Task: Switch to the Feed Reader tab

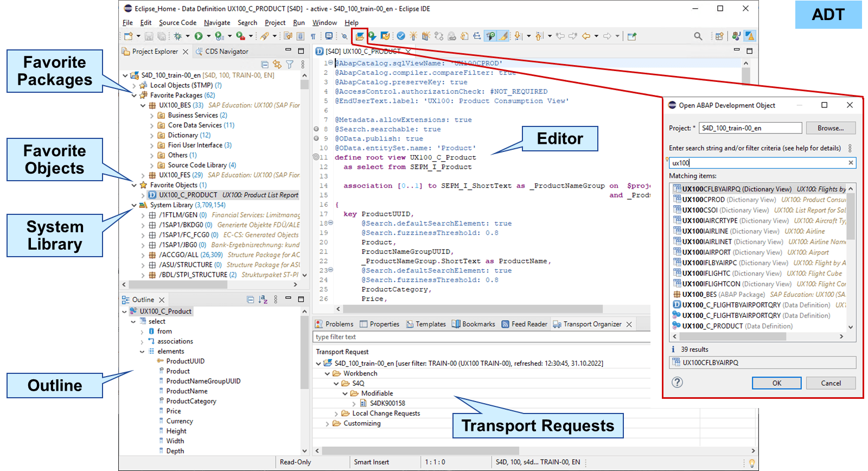Action: [x=525, y=324]
